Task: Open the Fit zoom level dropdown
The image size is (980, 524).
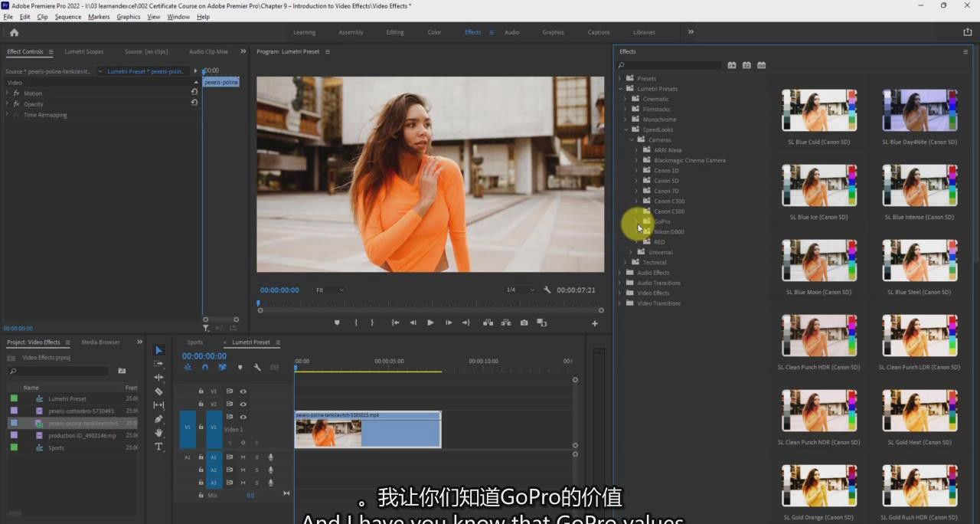Action: [330, 290]
